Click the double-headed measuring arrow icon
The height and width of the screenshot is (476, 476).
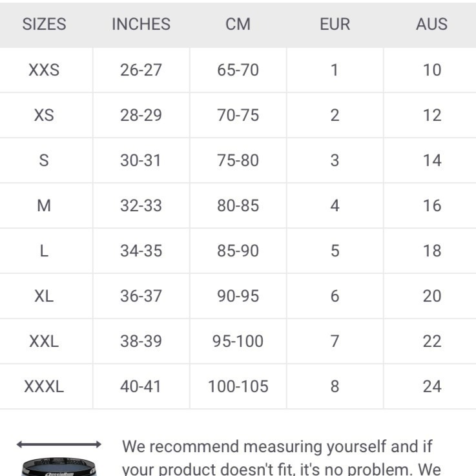tap(59, 444)
